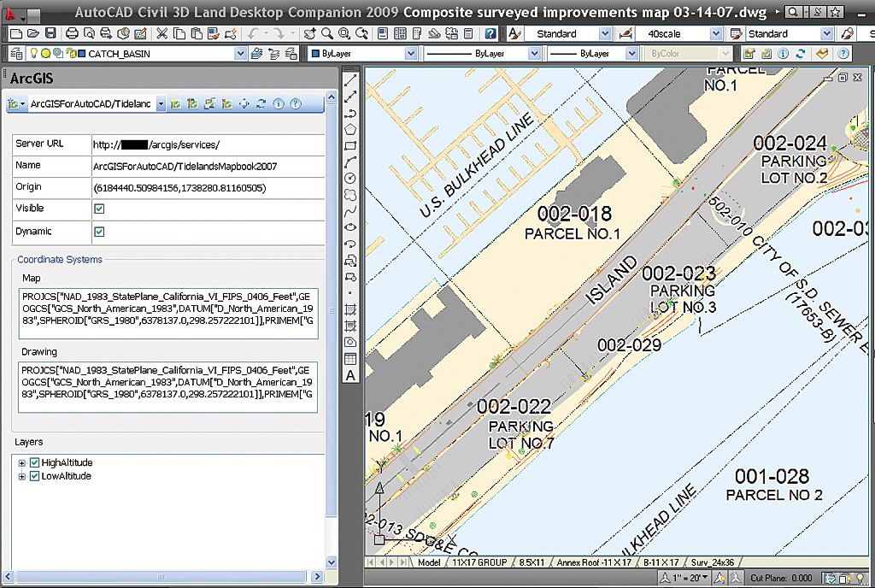Select the Line draw tool
The image size is (875, 588).
click(350, 81)
